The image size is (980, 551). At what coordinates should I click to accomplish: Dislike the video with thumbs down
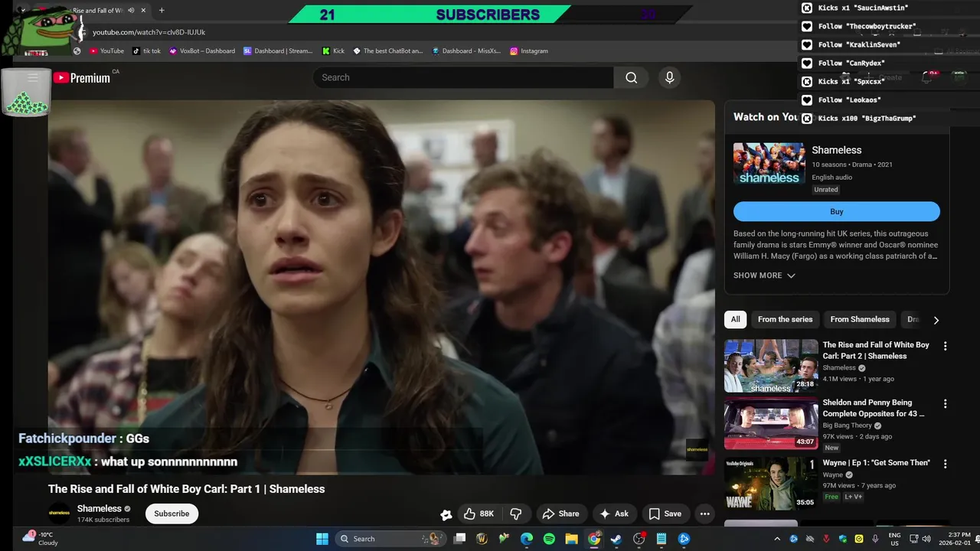[516, 514]
